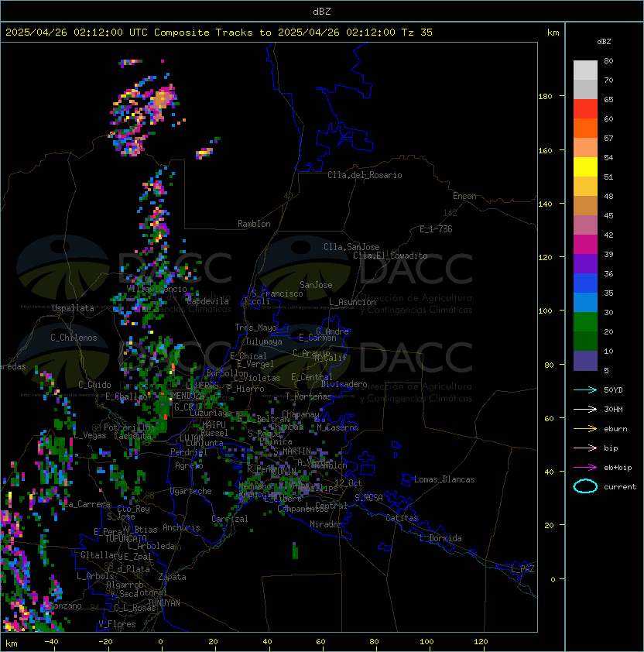Image resolution: width=644 pixels, height=652 pixels.
Task: Click the 'TUNUYAN' city label
Action: tap(164, 603)
